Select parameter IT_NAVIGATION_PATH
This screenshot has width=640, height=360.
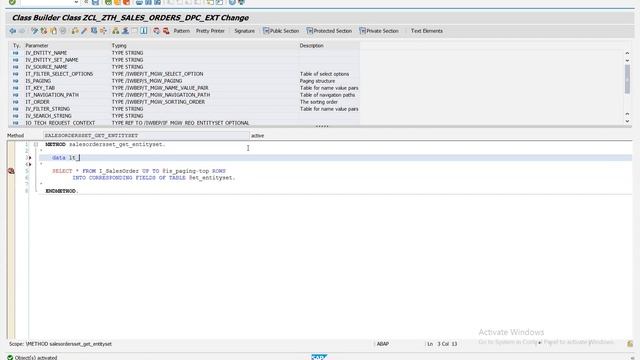52,95
